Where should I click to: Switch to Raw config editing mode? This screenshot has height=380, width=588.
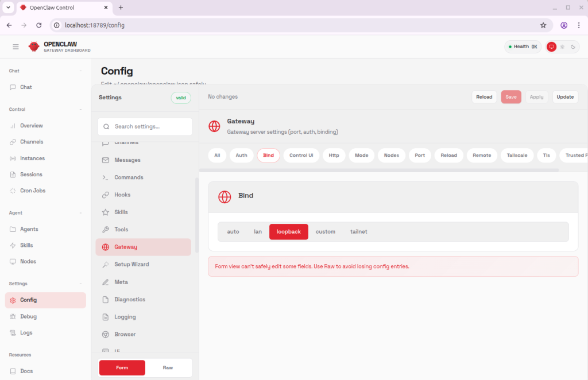(169, 367)
